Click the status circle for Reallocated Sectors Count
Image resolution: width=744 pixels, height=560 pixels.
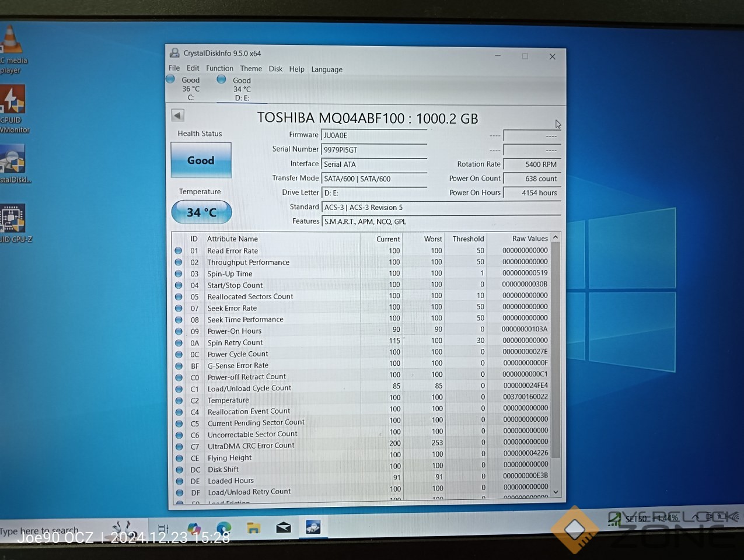coord(178,297)
